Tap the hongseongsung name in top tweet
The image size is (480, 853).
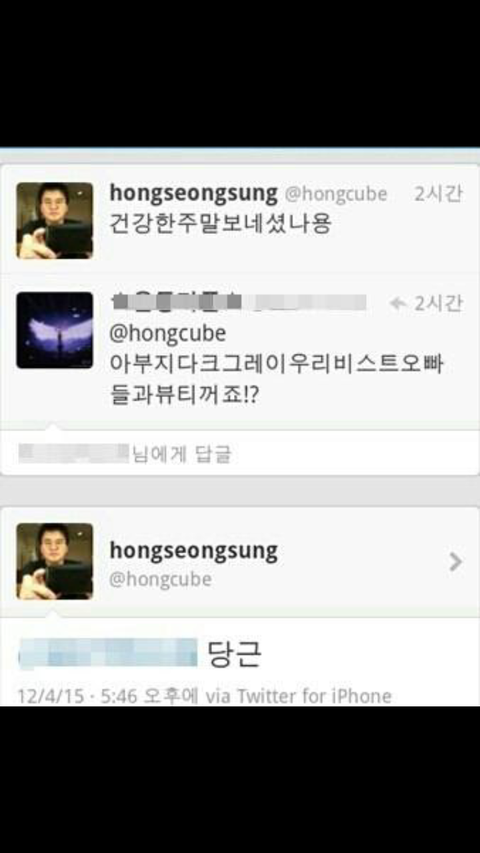pyautogui.click(x=193, y=193)
